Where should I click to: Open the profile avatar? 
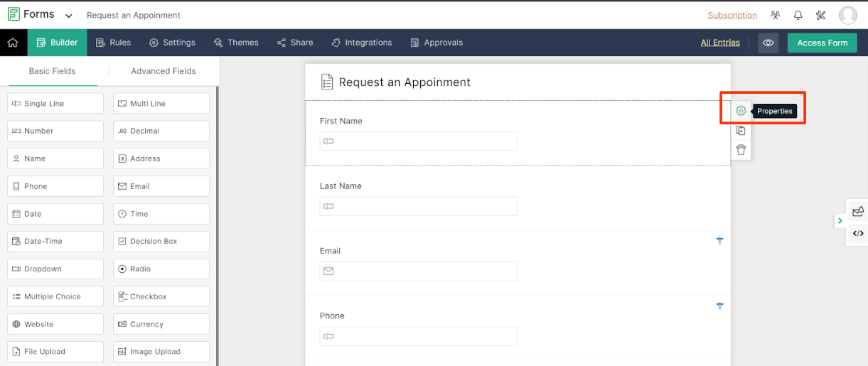(847, 15)
